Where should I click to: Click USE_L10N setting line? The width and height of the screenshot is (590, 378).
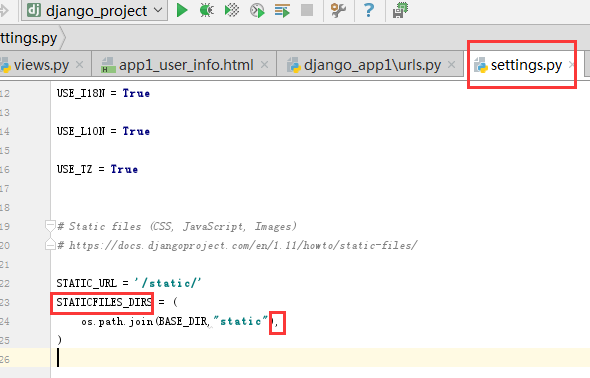pos(103,131)
